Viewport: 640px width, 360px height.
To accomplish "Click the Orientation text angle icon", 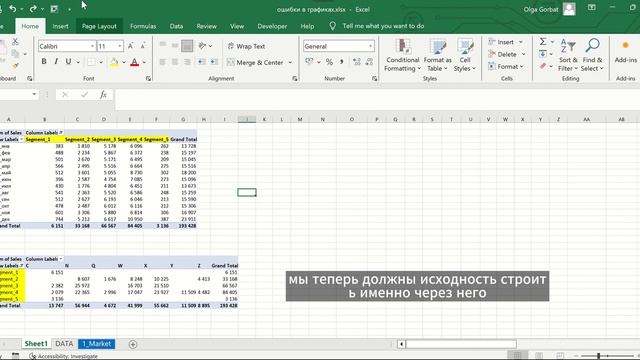I will (202, 46).
